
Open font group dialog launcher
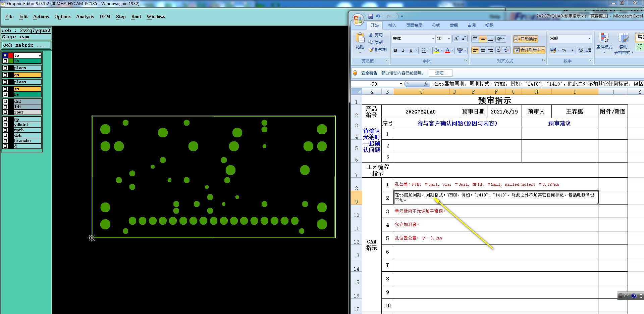(466, 60)
